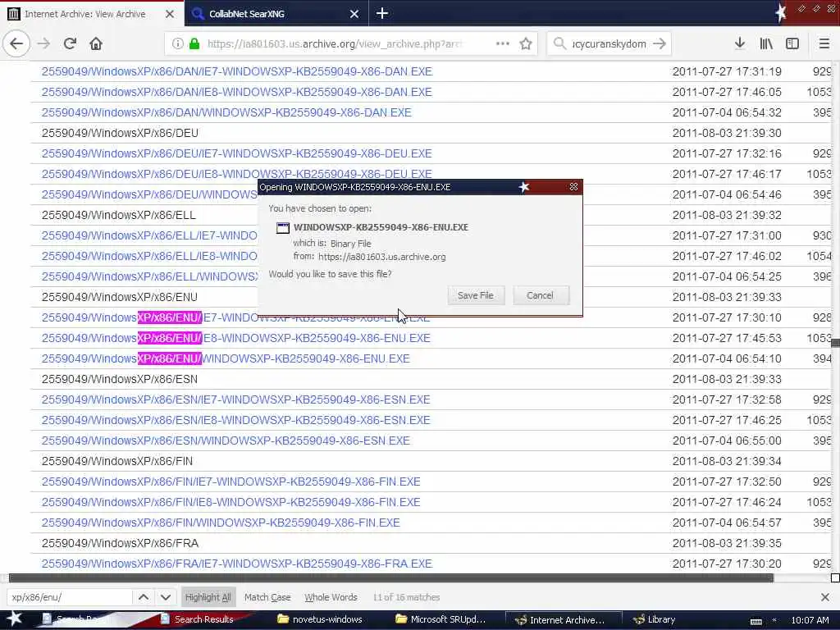Click the 10:07 AM clock
Screen dimensions: 840x630
coord(810,620)
